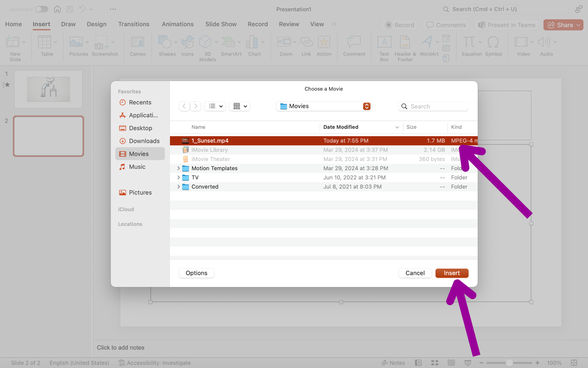The image size is (588, 368).
Task: Click the Home icon in title bar
Action: coord(57,9)
